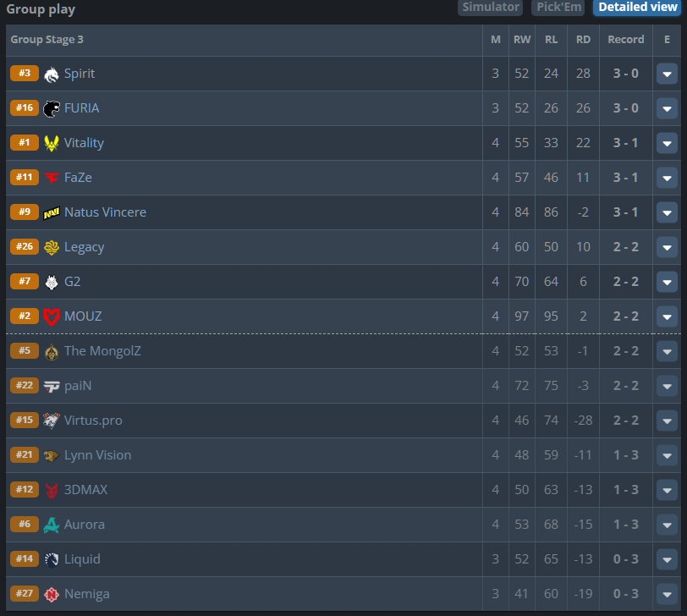687x616 pixels.
Task: Click the Spirit team logo icon
Action: 52,74
